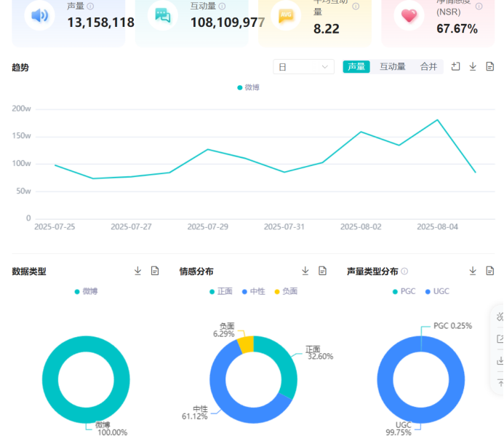This screenshot has width=504, height=436.
Task: Open 数据类型 data document icon
Action: [155, 271]
